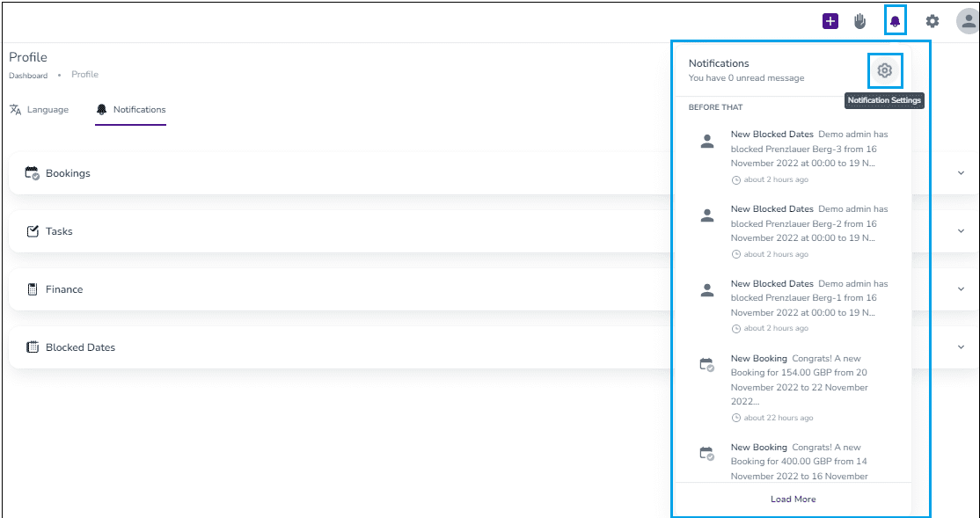The image size is (980, 518).
Task: Open the top bar settings gear
Action: [x=932, y=21]
